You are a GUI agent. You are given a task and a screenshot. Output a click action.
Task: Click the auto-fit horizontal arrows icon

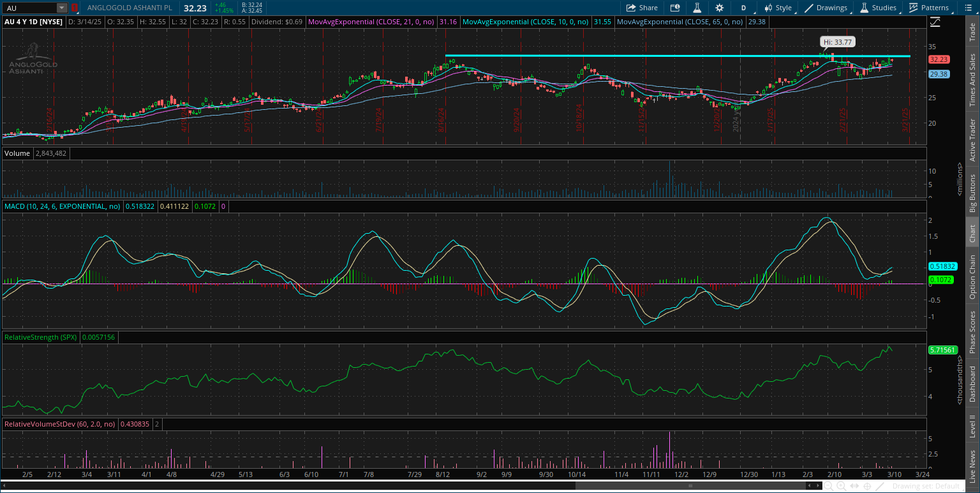coord(854,486)
